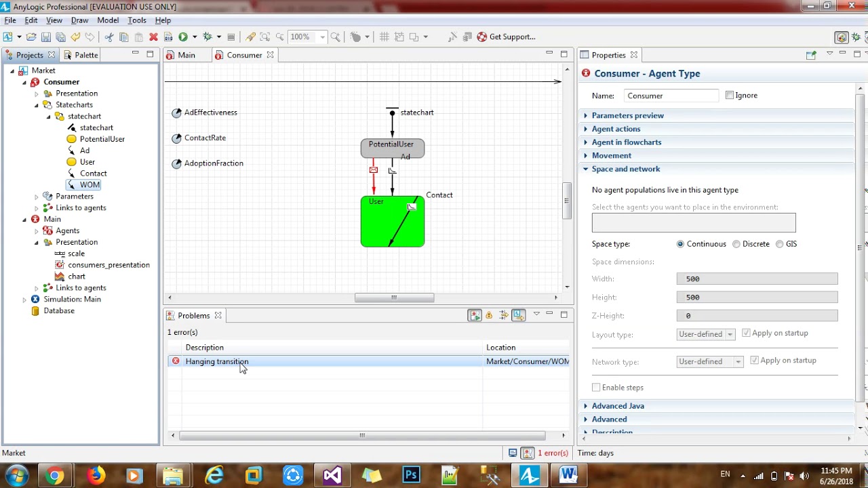Click the Save All toolbar icon

click(60, 37)
